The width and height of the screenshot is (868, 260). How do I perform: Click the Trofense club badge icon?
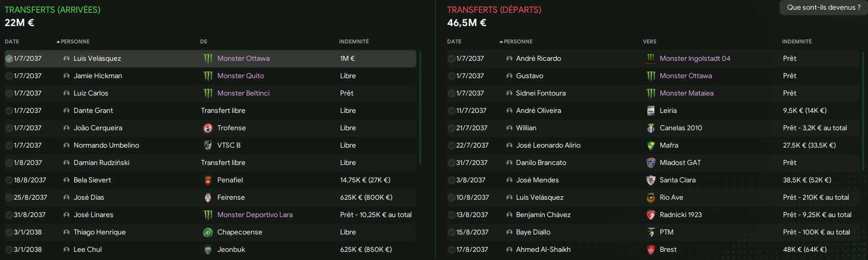pos(208,128)
